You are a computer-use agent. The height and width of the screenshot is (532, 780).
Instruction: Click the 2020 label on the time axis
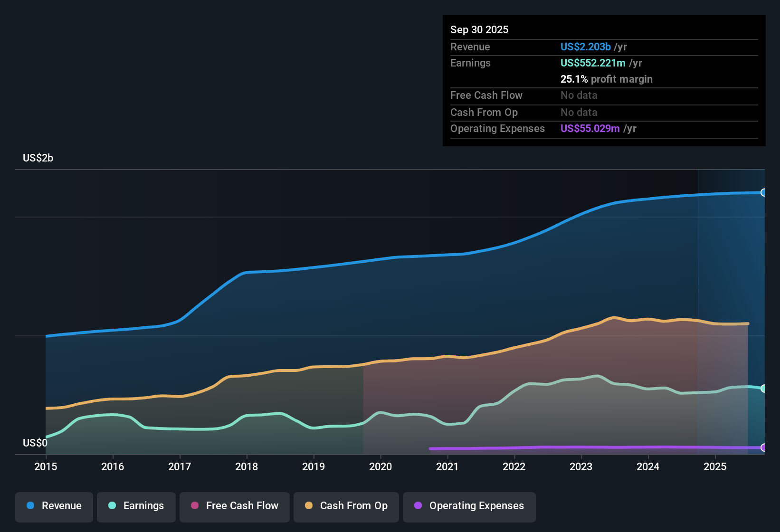(380, 467)
